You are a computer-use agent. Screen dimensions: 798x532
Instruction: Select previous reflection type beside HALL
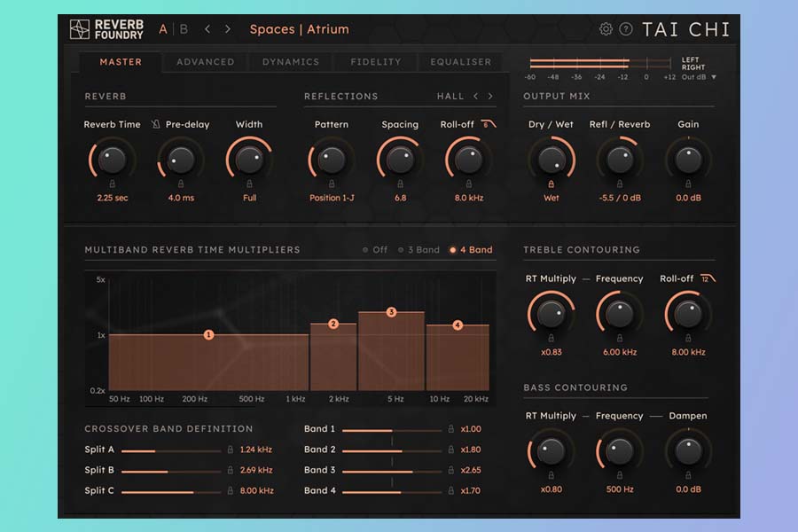pyautogui.click(x=475, y=97)
